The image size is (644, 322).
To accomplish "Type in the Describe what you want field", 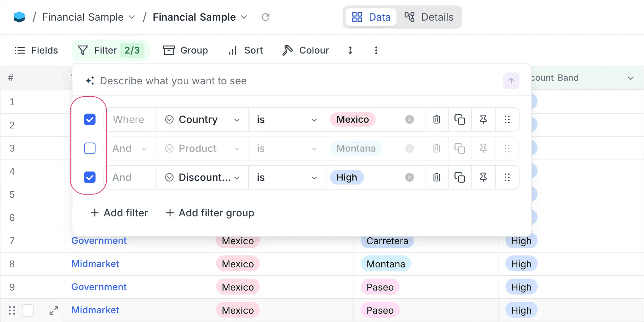I will point(289,81).
